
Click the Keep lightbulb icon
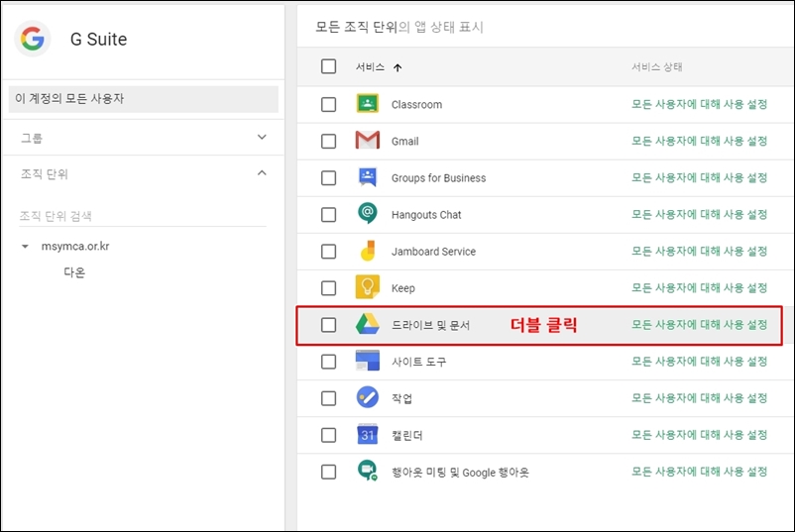click(x=368, y=287)
